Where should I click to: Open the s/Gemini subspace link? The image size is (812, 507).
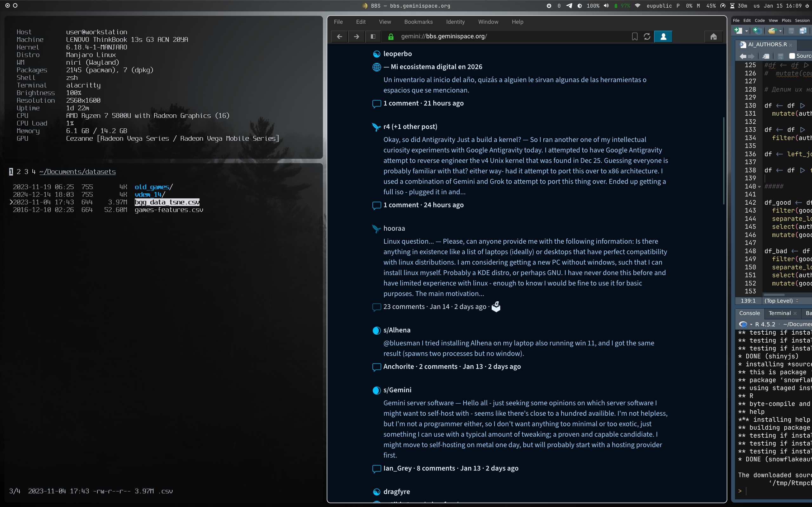[x=397, y=390]
